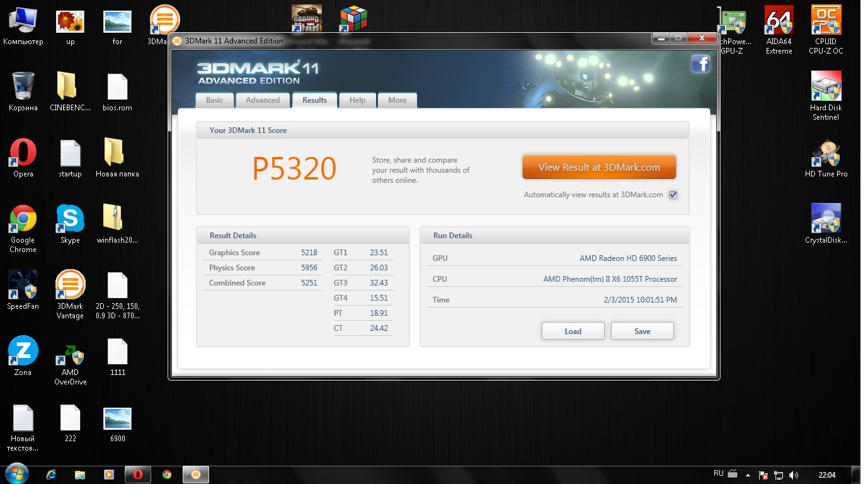Open the network icon in system tray
This screenshot has width=868, height=484.
pyautogui.click(x=779, y=475)
